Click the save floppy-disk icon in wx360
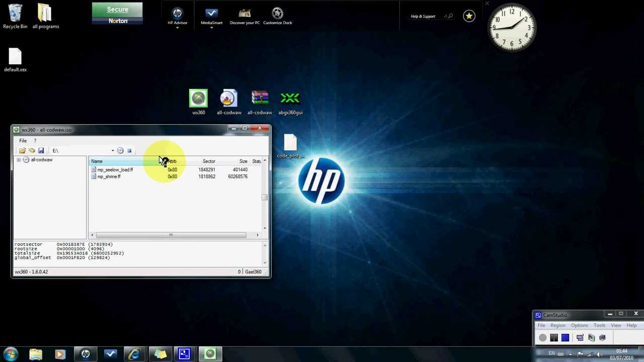Image resolution: width=644 pixels, height=362 pixels. click(41, 150)
